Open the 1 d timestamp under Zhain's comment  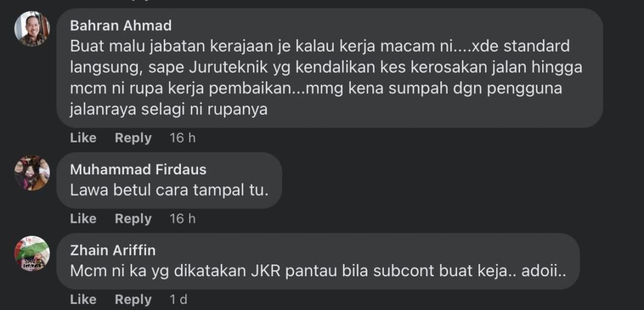(178, 300)
